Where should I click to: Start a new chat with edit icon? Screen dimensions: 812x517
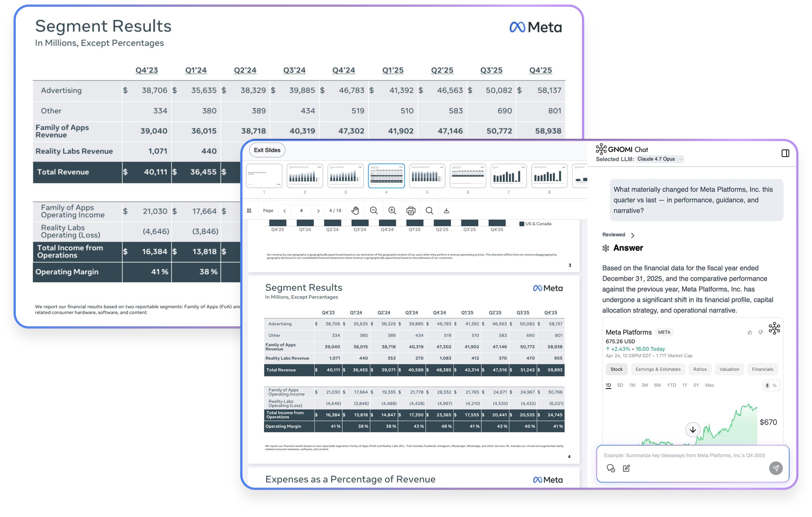[x=626, y=468]
